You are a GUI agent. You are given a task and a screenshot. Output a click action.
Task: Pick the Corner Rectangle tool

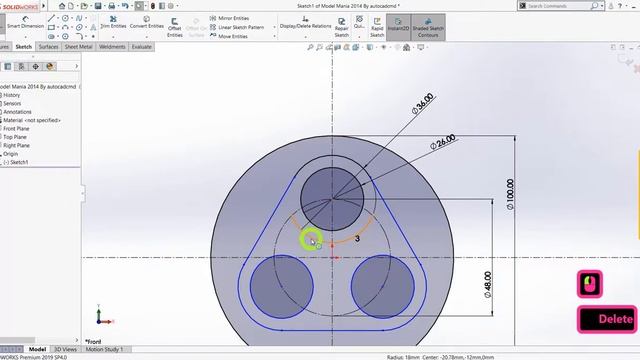coord(51,27)
